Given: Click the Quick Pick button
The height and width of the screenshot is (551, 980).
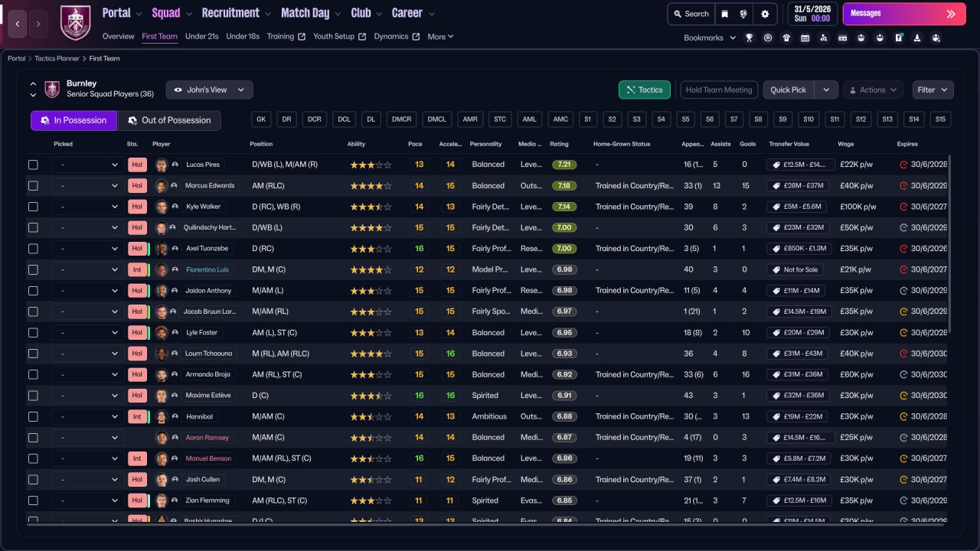Looking at the screenshot, I should click(789, 90).
